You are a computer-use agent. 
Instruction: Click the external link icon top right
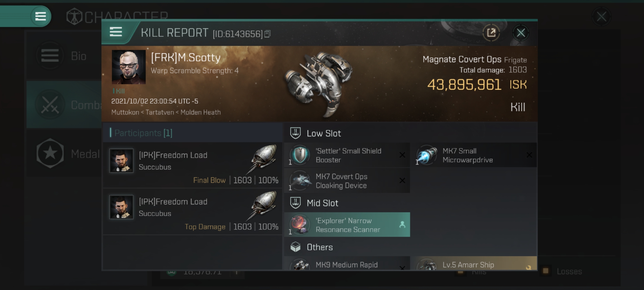(492, 33)
